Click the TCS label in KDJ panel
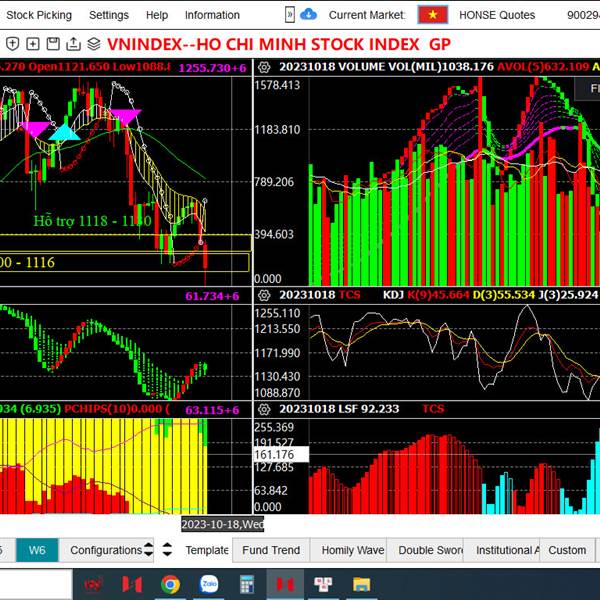This screenshot has width=600, height=600. (x=350, y=295)
